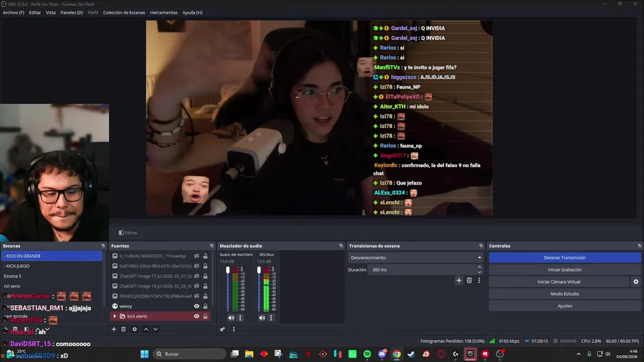
Task: Open the Archivo menu
Action: [x=14, y=13]
